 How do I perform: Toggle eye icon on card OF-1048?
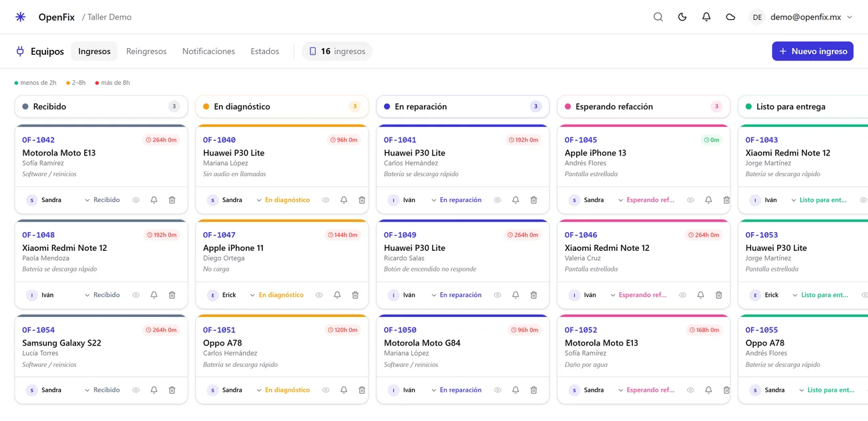click(x=136, y=295)
